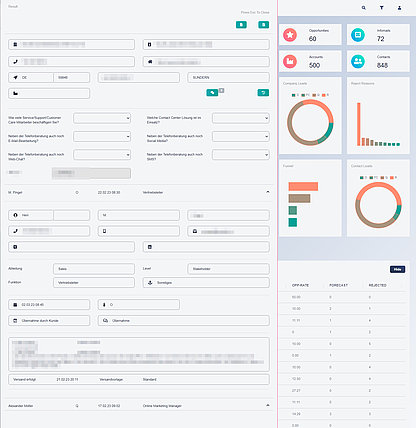This screenshot has width=416, height=428.
Task: Click the M. Pingel row name
Action: 15,193
